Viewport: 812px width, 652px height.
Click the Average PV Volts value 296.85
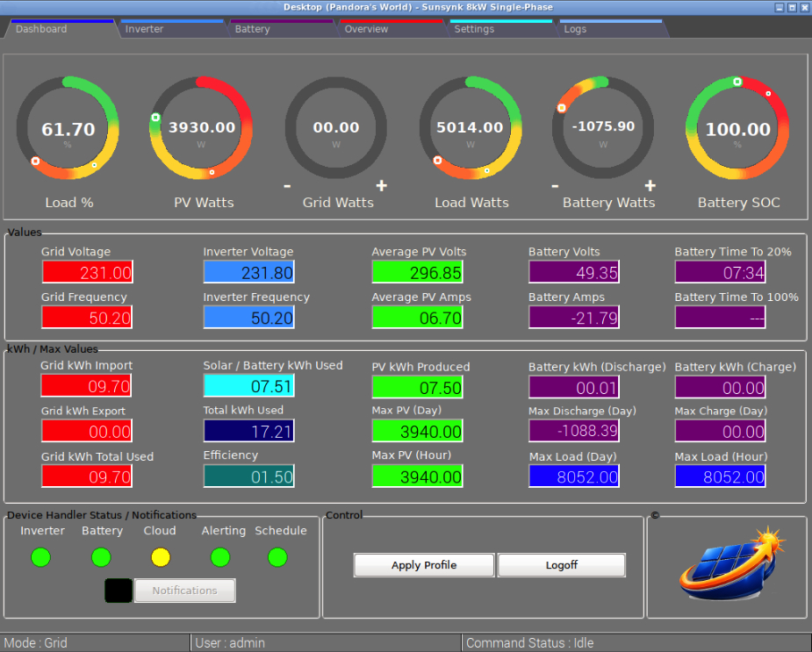[x=417, y=272]
